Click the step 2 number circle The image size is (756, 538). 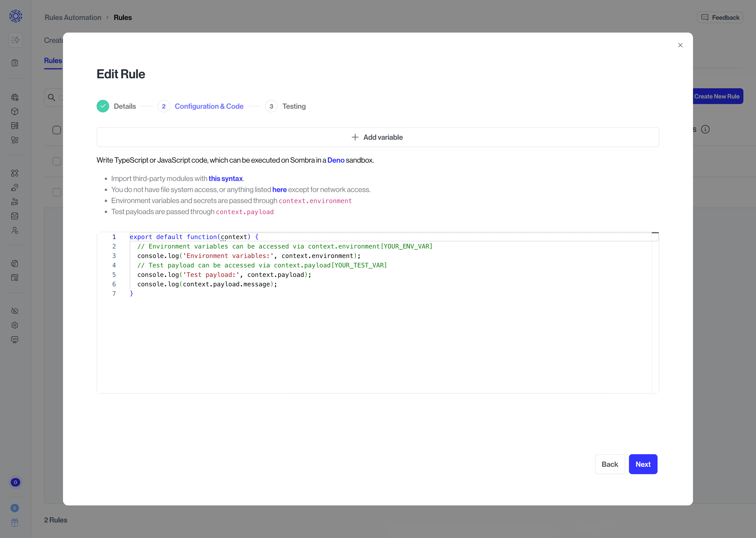164,106
